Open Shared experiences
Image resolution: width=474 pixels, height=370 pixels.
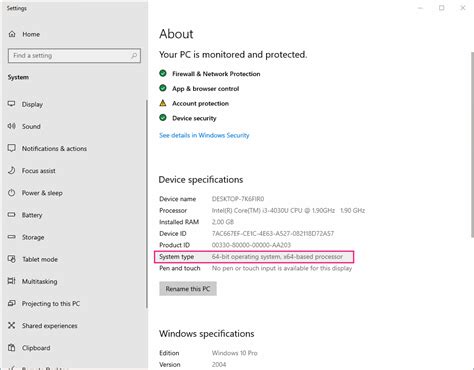[49, 326]
